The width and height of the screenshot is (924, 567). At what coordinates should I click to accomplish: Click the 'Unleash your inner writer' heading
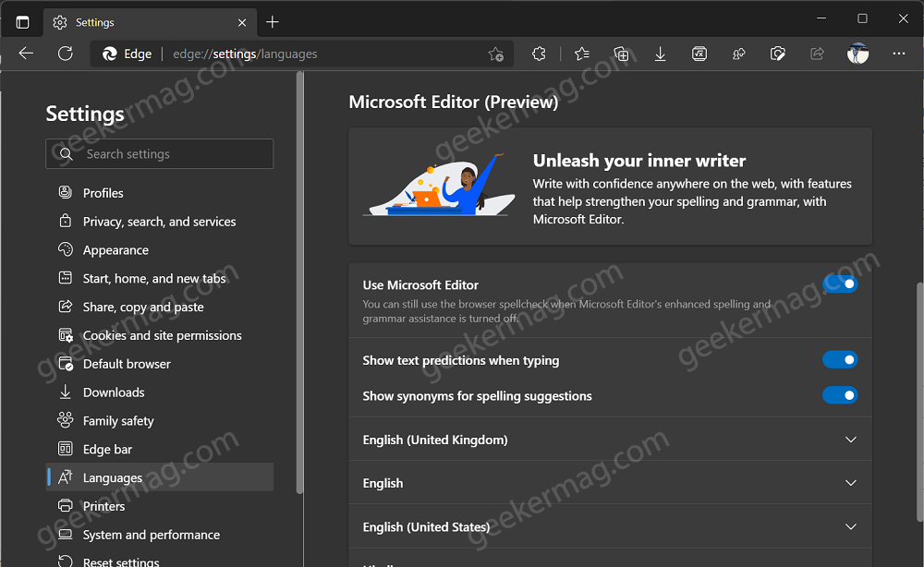[639, 161]
